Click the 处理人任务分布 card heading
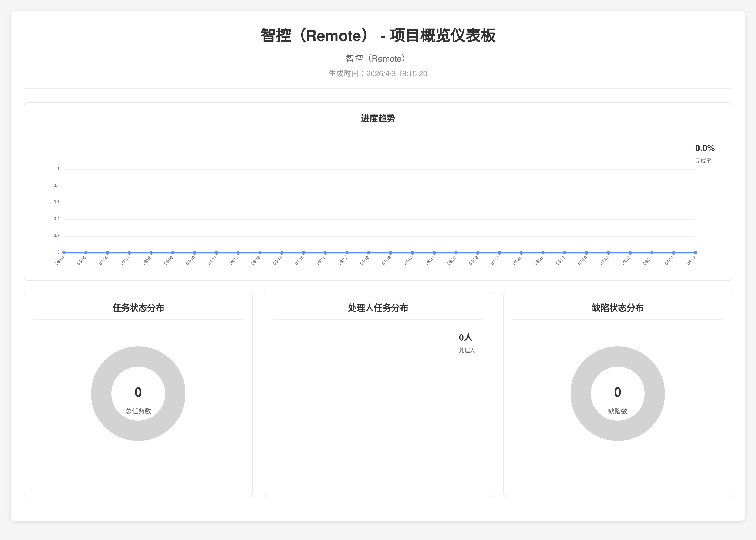The image size is (756, 540). click(x=378, y=308)
